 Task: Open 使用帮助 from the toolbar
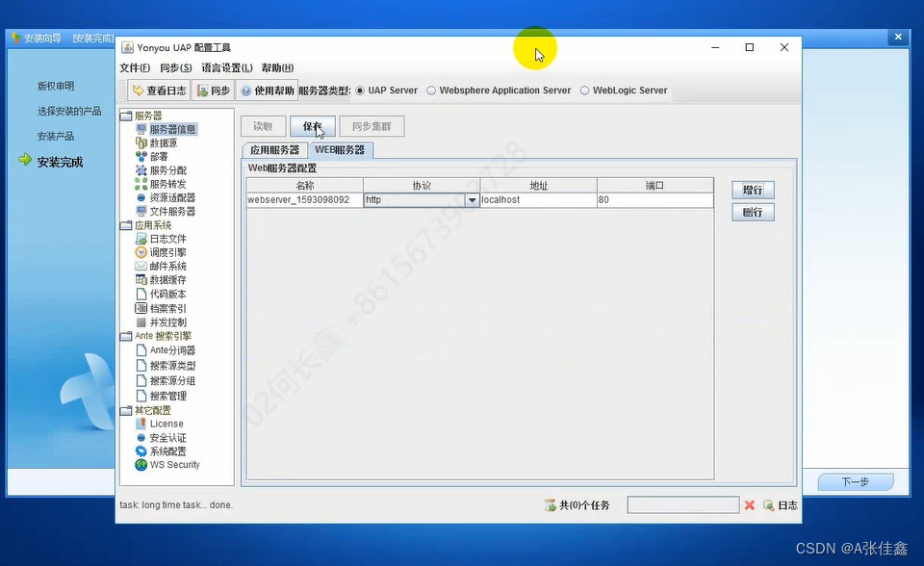[267, 90]
